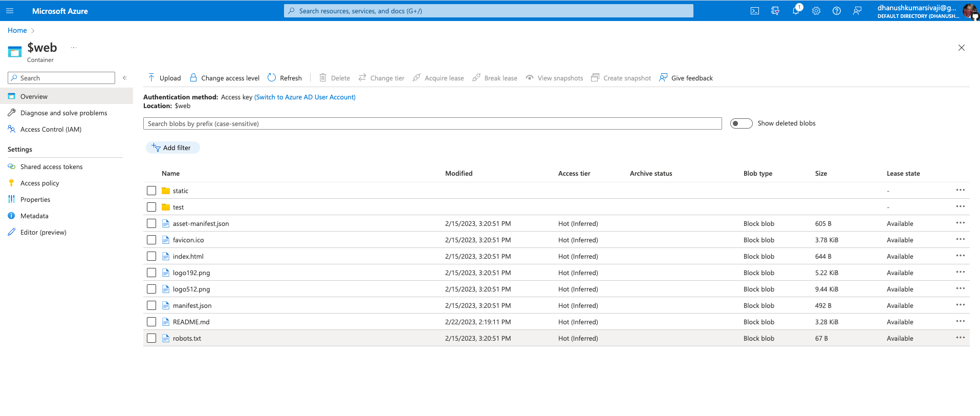Open ellipsis menu for logo512.png
The width and height of the screenshot is (980, 416).
click(961, 288)
